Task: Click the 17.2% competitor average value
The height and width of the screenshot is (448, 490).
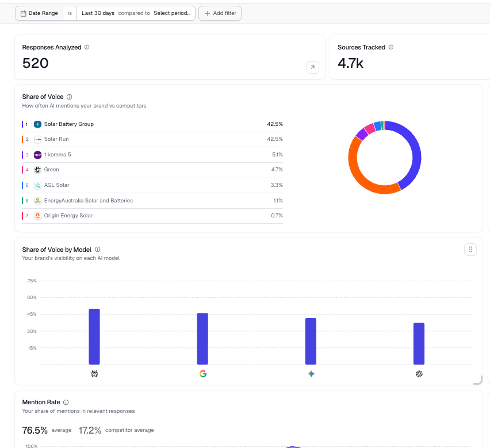Action: [90, 431]
